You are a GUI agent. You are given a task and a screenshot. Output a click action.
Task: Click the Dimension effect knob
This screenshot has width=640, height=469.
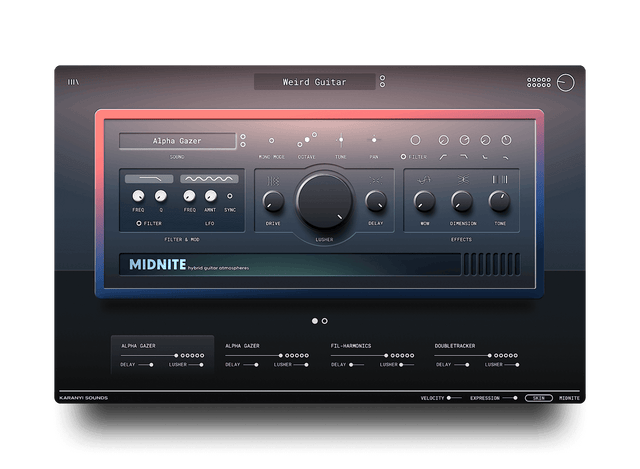[462, 201]
